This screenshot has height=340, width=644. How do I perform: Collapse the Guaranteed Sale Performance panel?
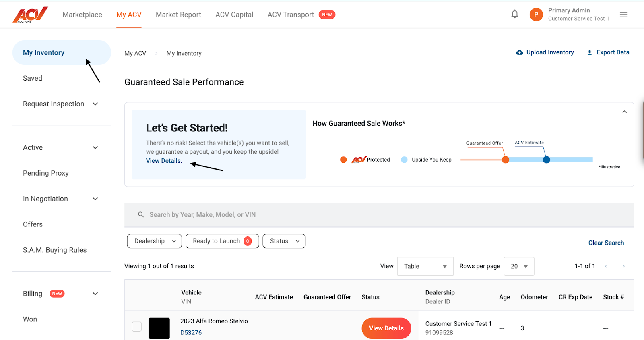pyautogui.click(x=624, y=112)
